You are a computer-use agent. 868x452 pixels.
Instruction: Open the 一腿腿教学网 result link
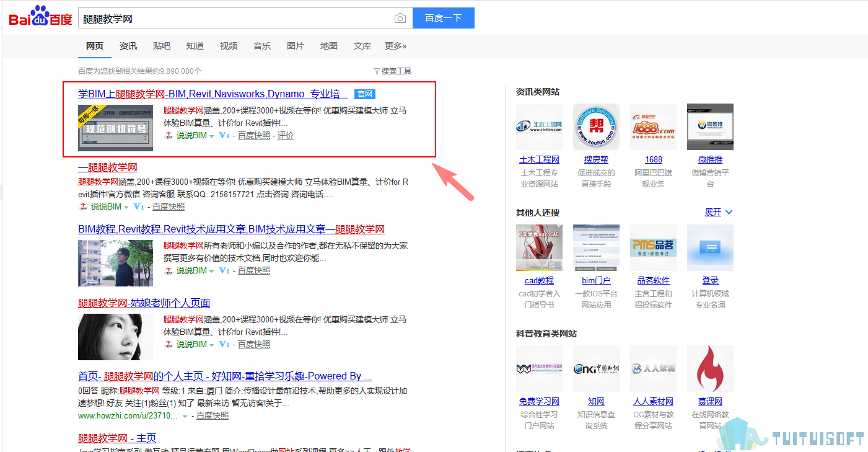click(x=108, y=167)
